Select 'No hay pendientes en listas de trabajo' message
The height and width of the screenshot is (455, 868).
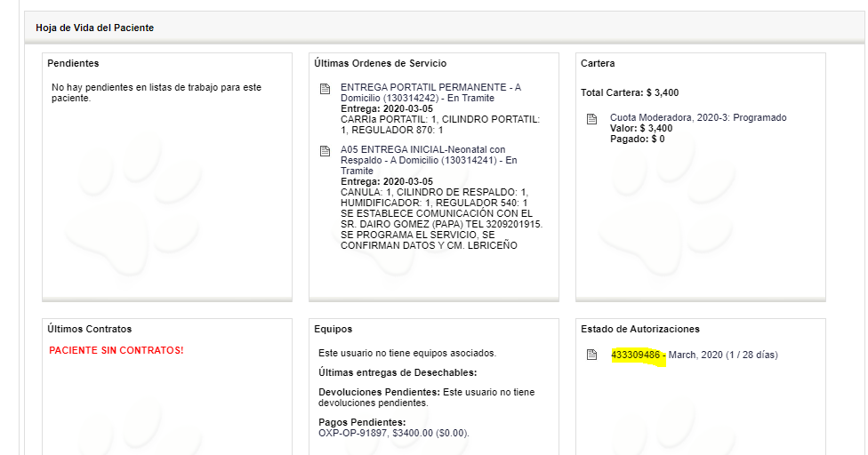pos(157,92)
